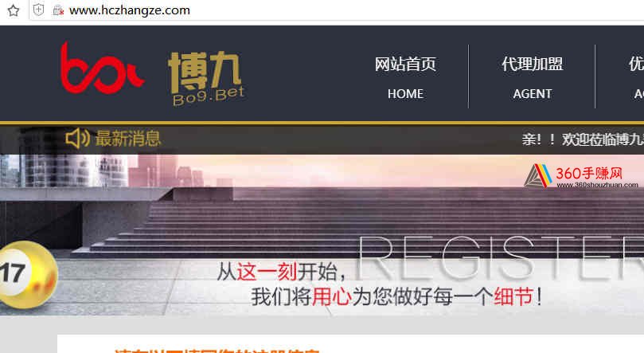Open the 网站首页 navigation item

(405, 65)
